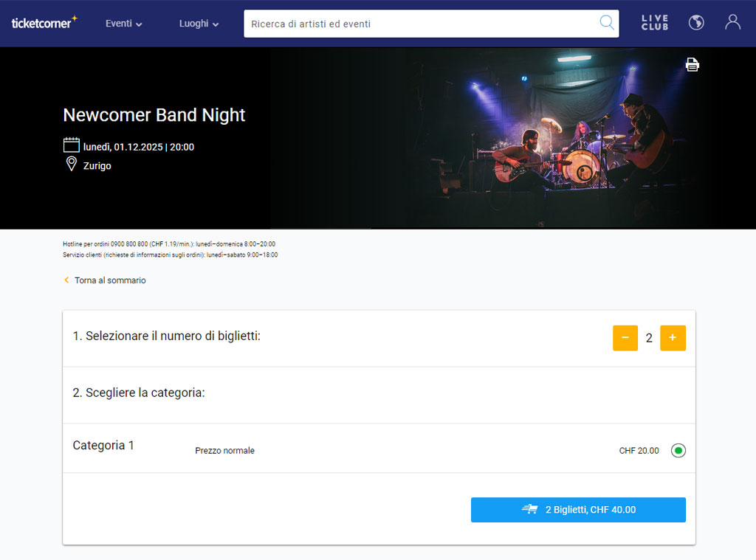This screenshot has height=560, width=756.
Task: Click the Servizio clienti info line
Action: pos(171,255)
